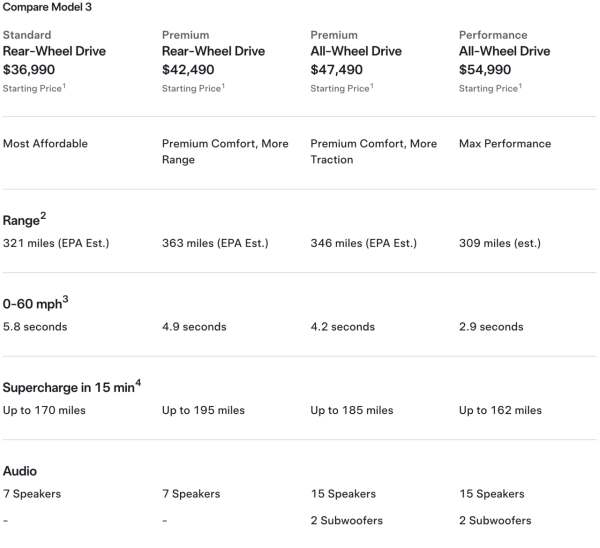The height and width of the screenshot is (548, 600).
Task: Select the Standard Rear-Wheel Drive column title
Action: point(54,51)
